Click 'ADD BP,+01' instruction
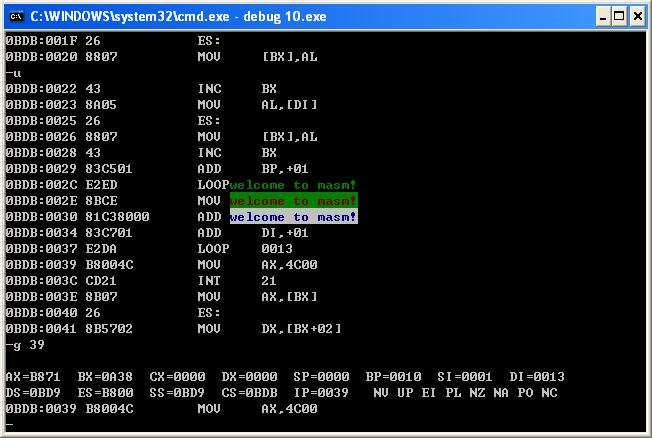 pyautogui.click(x=253, y=169)
